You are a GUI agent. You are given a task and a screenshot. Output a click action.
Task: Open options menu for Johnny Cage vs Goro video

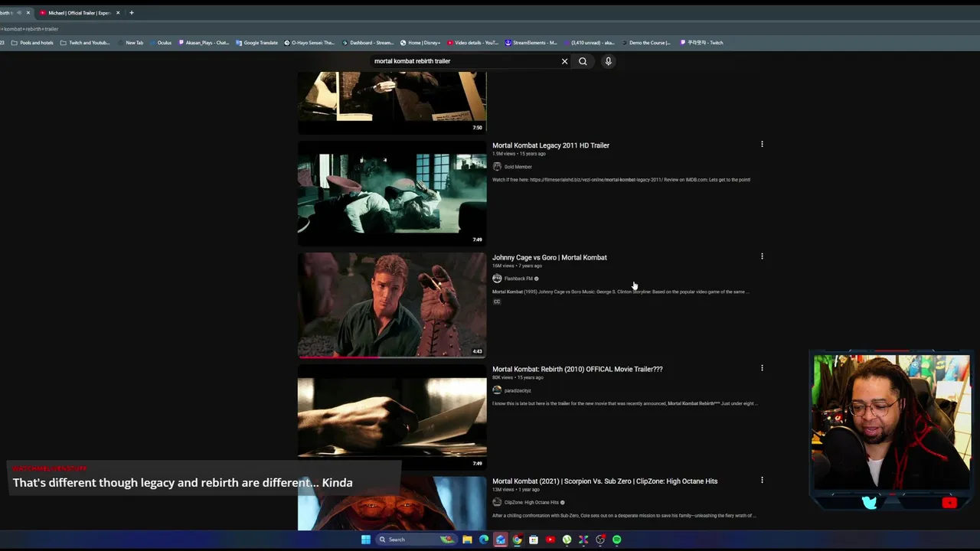[762, 256]
